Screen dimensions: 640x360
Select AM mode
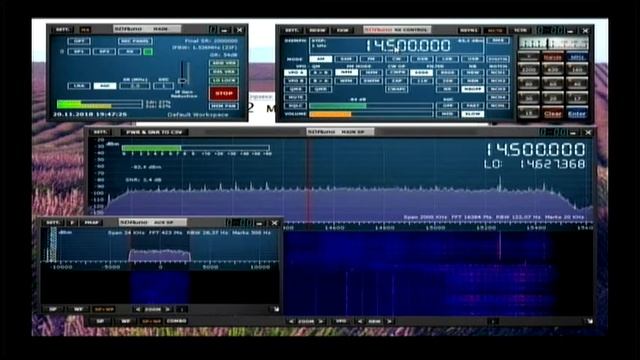tap(321, 59)
